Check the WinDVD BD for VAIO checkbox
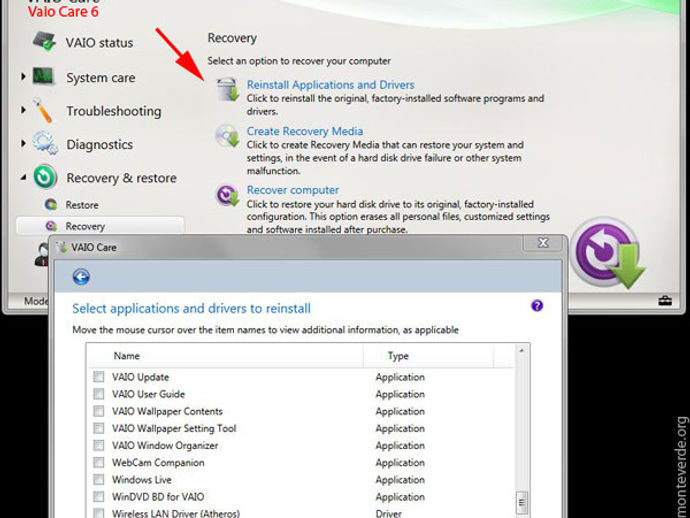Image resolution: width=690 pixels, height=518 pixels. point(99,496)
